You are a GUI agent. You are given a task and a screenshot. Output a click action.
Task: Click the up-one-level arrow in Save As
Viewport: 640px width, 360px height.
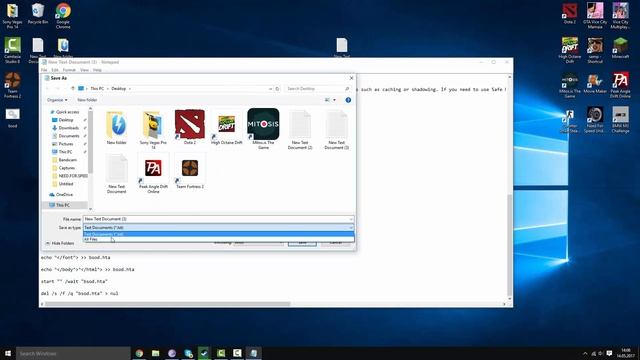(x=73, y=89)
